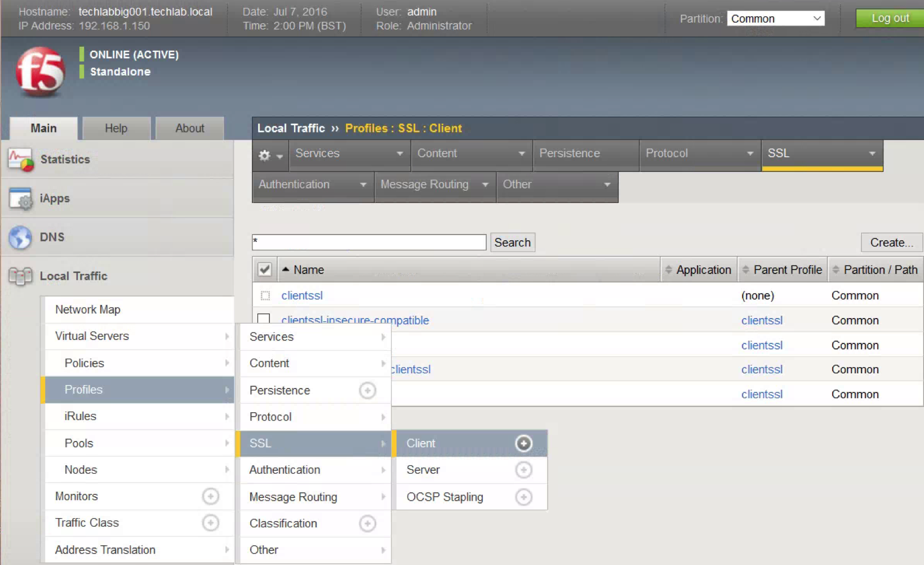Check the clientssl-insecure-compatible row checkbox

click(x=264, y=319)
